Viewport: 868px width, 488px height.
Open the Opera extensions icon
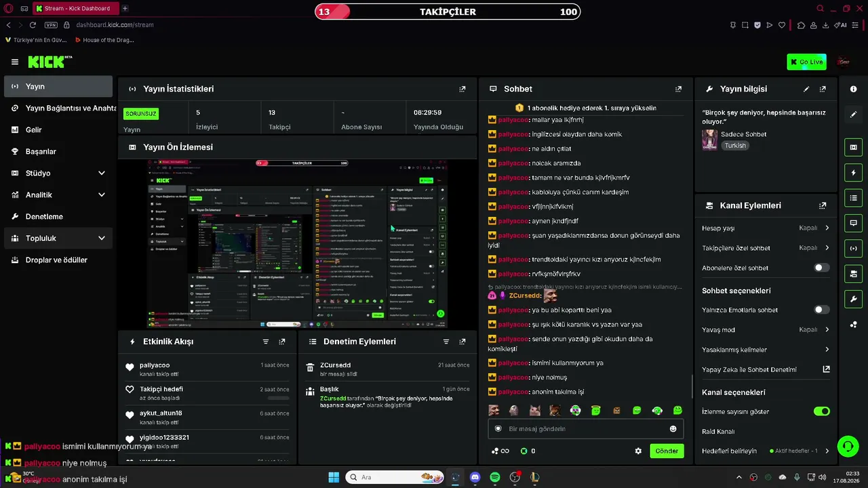801,25
